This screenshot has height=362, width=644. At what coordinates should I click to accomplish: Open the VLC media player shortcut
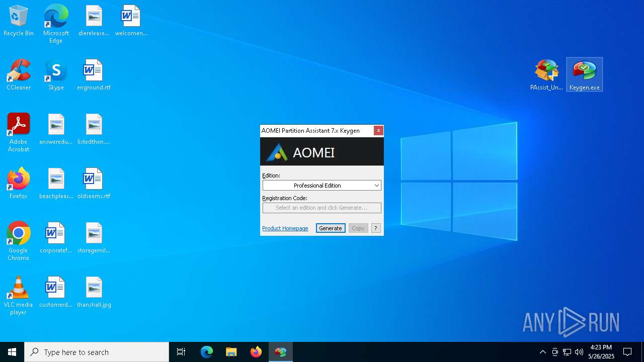tap(19, 296)
